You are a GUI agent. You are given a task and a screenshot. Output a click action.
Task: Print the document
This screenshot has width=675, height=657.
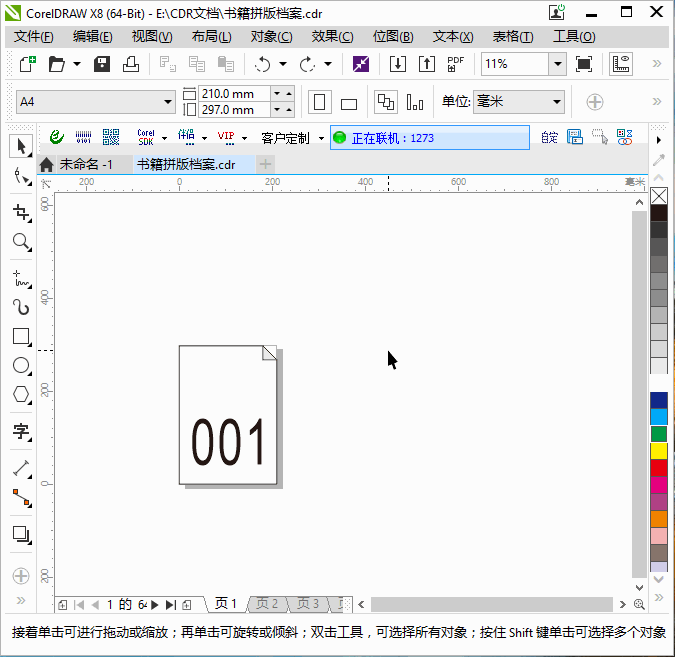131,64
